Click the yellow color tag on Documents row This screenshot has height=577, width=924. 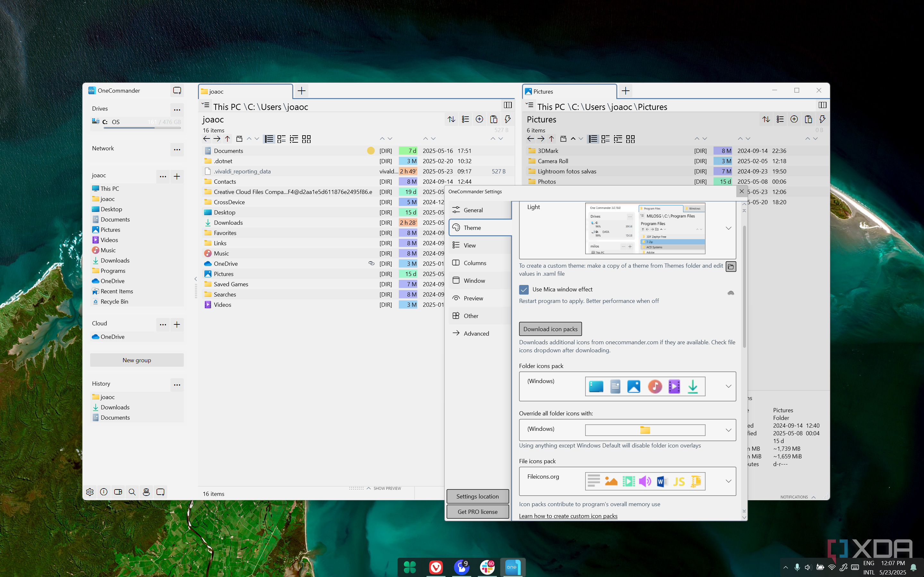pyautogui.click(x=370, y=151)
